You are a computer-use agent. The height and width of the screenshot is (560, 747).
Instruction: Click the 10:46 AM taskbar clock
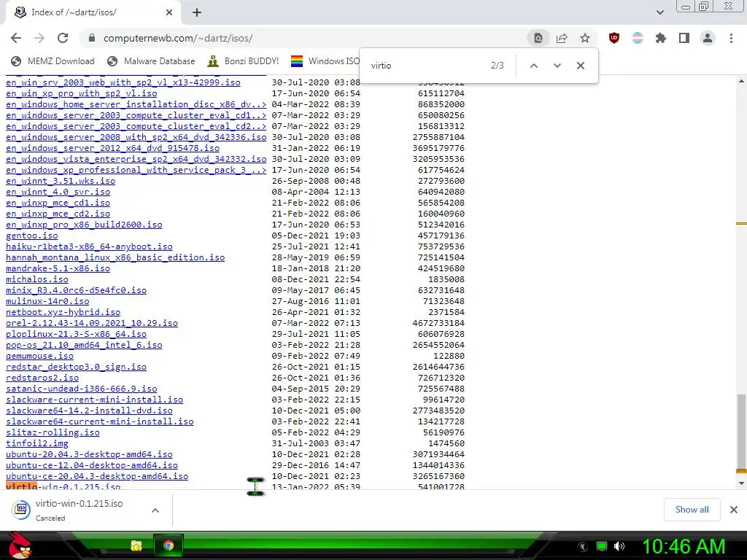click(x=684, y=546)
